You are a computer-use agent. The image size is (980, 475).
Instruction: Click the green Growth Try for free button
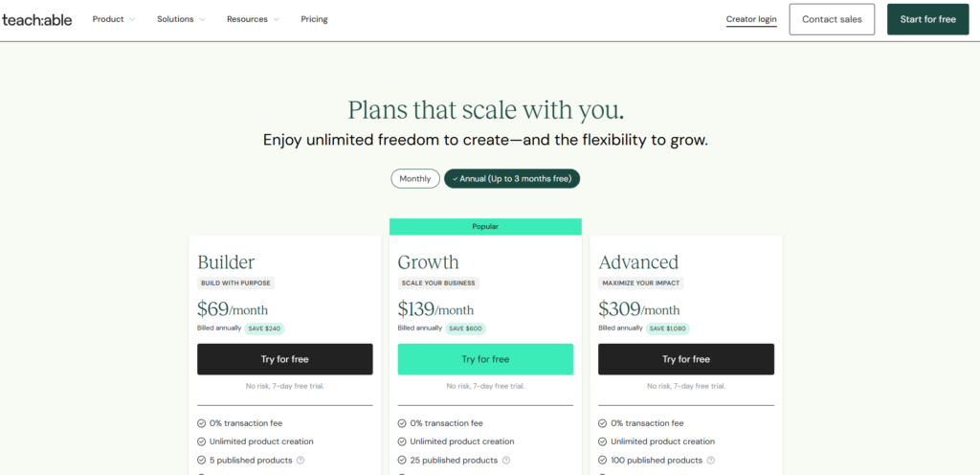pyautogui.click(x=485, y=359)
